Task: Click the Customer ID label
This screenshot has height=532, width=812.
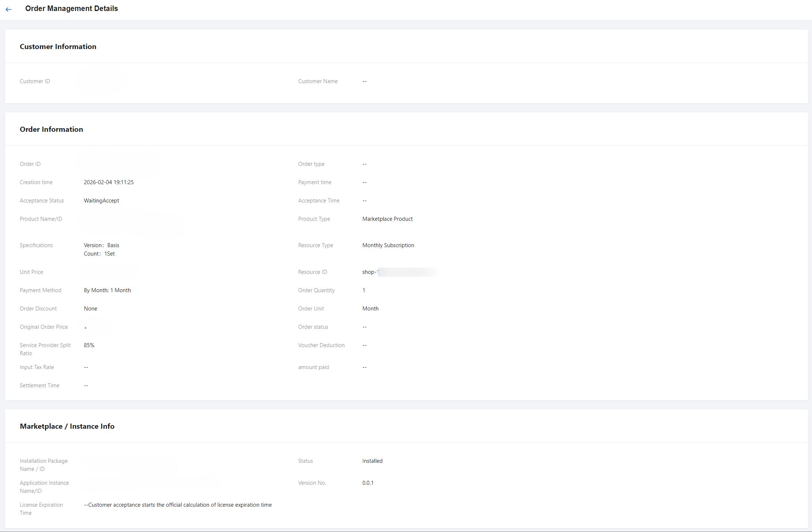Action: click(35, 81)
